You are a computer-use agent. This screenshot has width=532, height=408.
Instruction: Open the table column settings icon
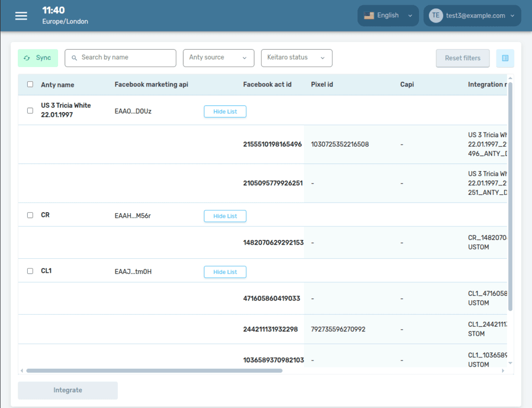pyautogui.click(x=505, y=58)
